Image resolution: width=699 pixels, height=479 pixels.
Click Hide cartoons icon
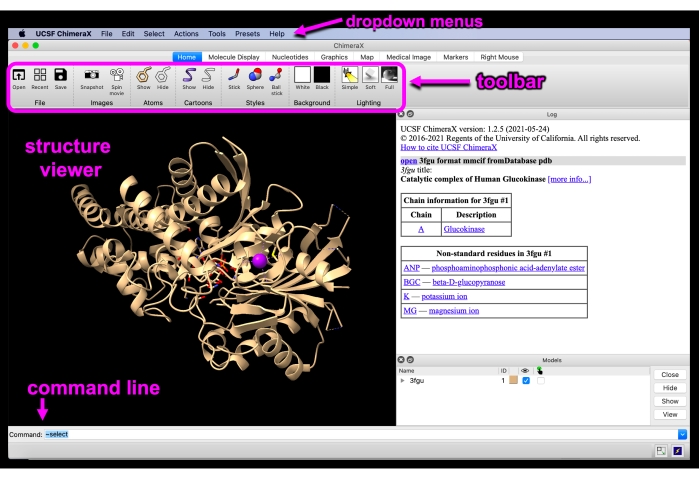pos(208,75)
